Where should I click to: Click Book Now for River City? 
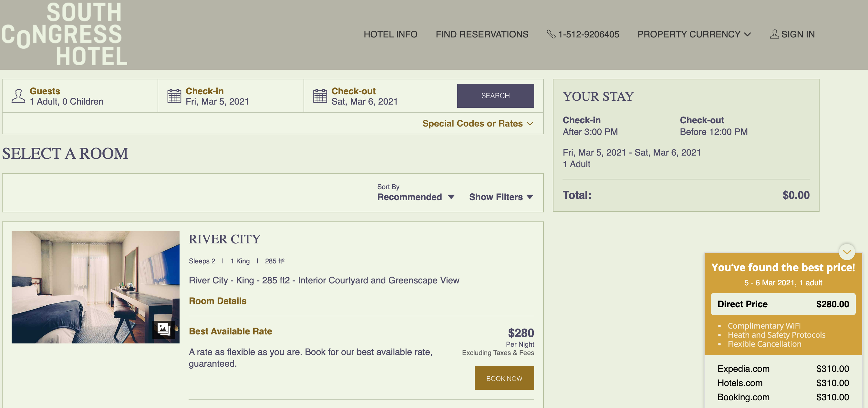point(504,378)
